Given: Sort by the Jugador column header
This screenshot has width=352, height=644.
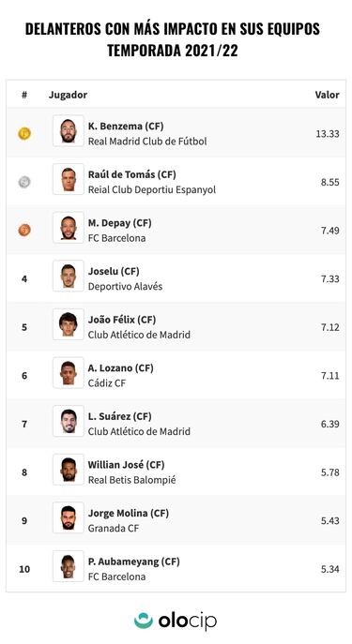Looking at the screenshot, I should point(68,95).
